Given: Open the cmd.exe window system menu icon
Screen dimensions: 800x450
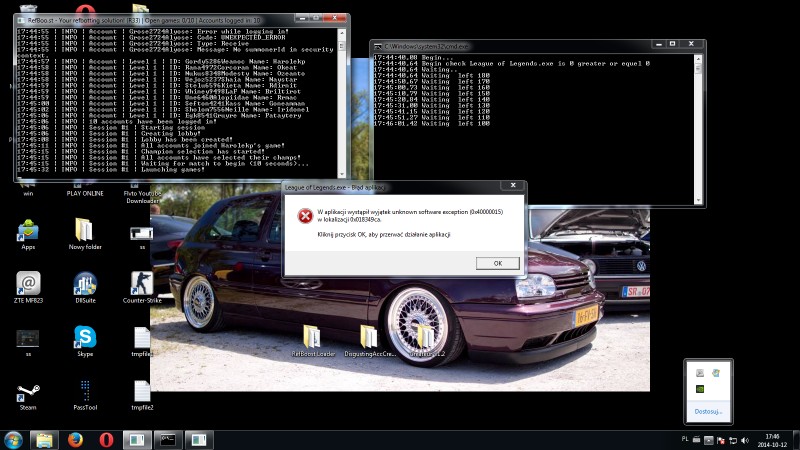Looking at the screenshot, I should pos(378,46).
